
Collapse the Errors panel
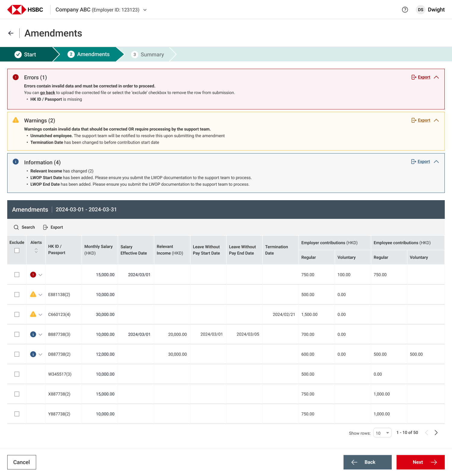pos(436,77)
